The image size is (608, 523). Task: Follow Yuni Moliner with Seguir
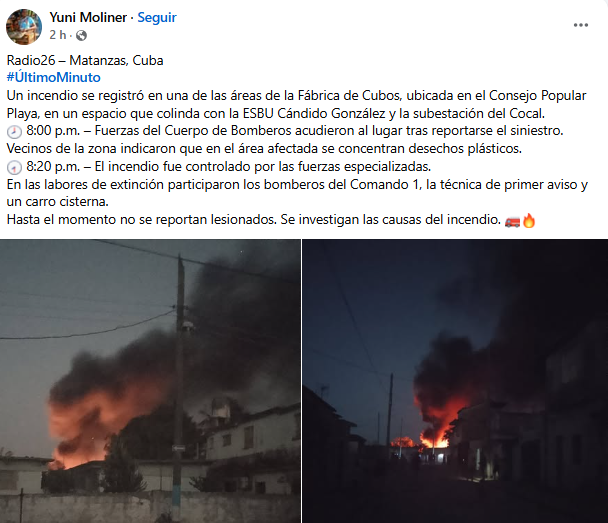157,17
